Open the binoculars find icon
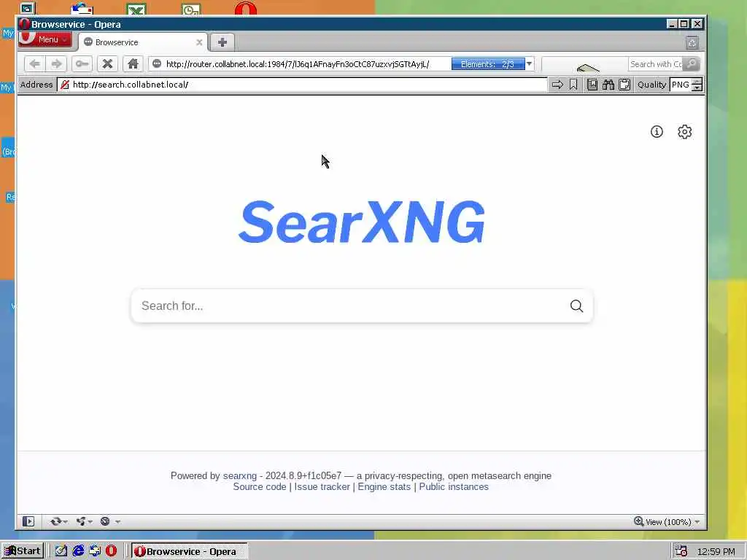 608,85
